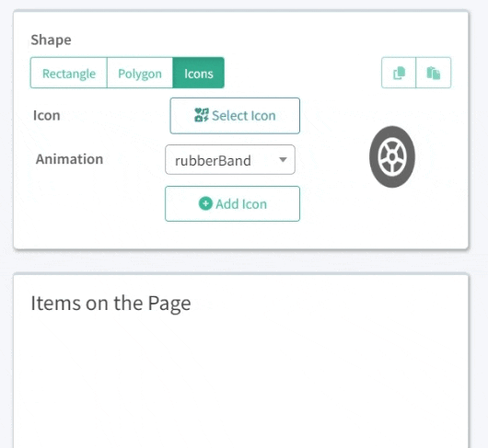Click the plus circle in Add Icon

205,203
